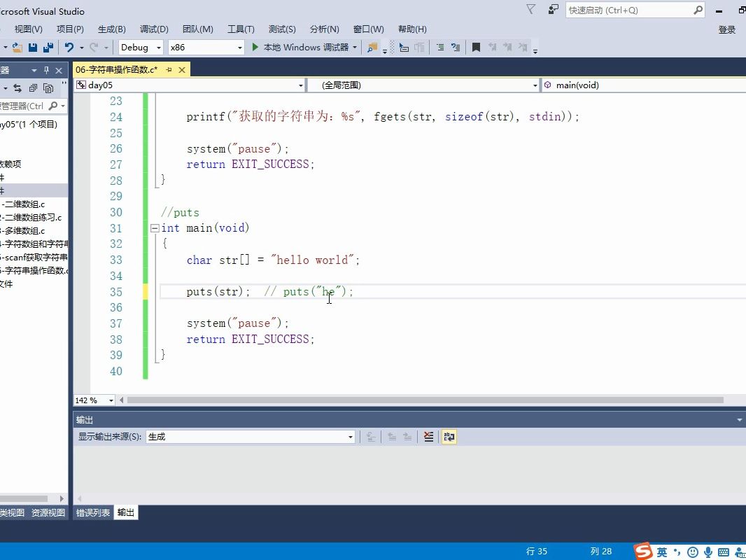Clear all output in the Output panel
This screenshot has height=560, width=746.
(x=428, y=437)
